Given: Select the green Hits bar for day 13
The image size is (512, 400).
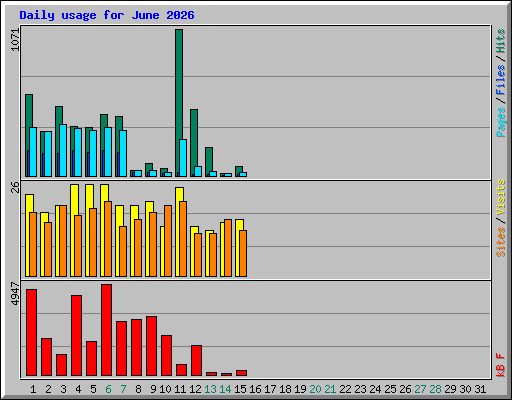Looking at the screenshot, I should 209,162.
